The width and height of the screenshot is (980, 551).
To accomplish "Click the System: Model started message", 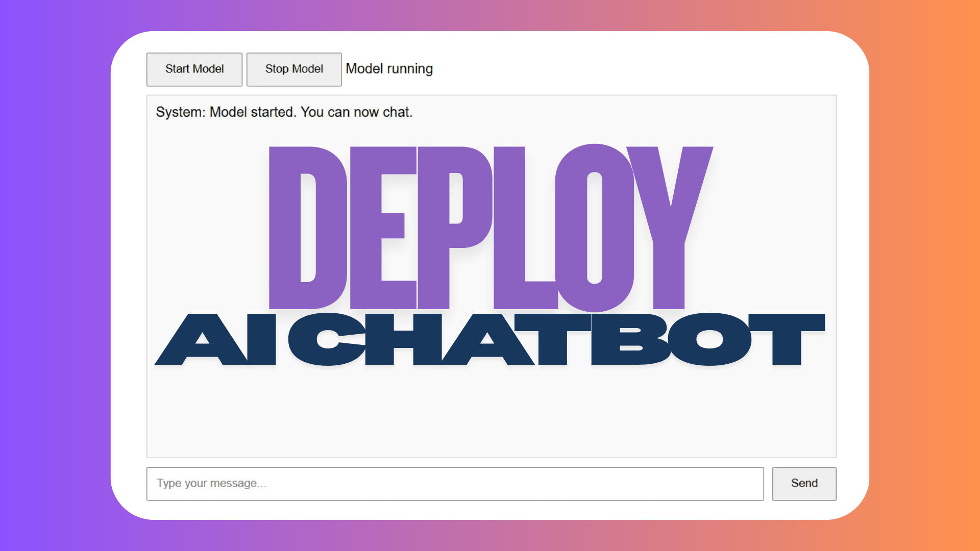I will click(284, 112).
